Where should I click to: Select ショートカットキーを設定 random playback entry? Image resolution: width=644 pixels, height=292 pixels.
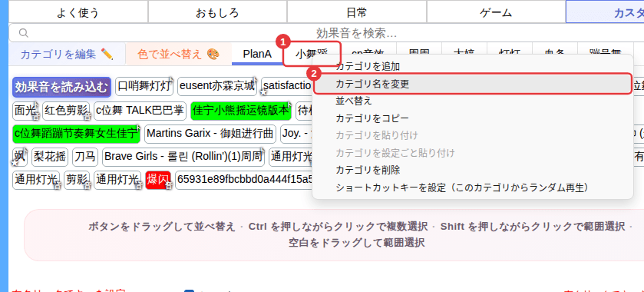pos(472,187)
